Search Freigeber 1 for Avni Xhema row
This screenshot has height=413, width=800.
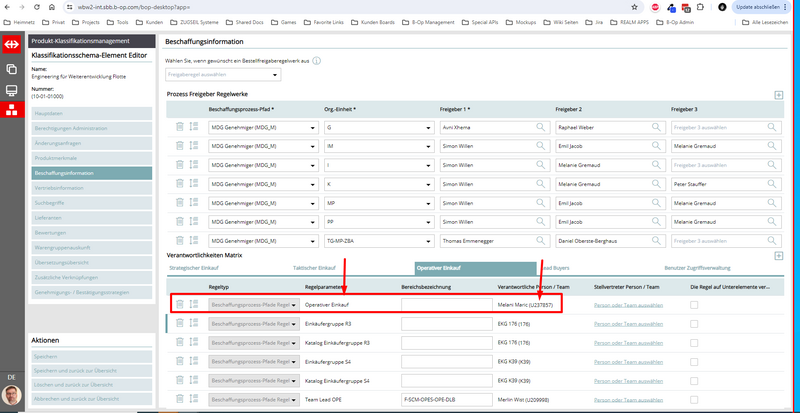(541, 127)
